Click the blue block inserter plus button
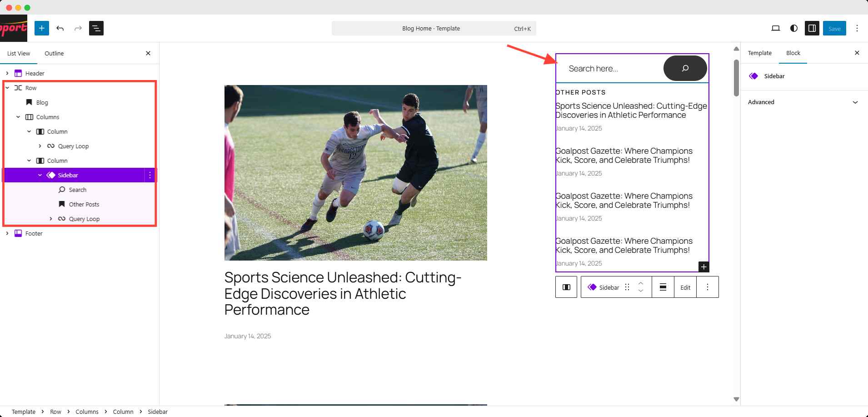 (x=41, y=28)
